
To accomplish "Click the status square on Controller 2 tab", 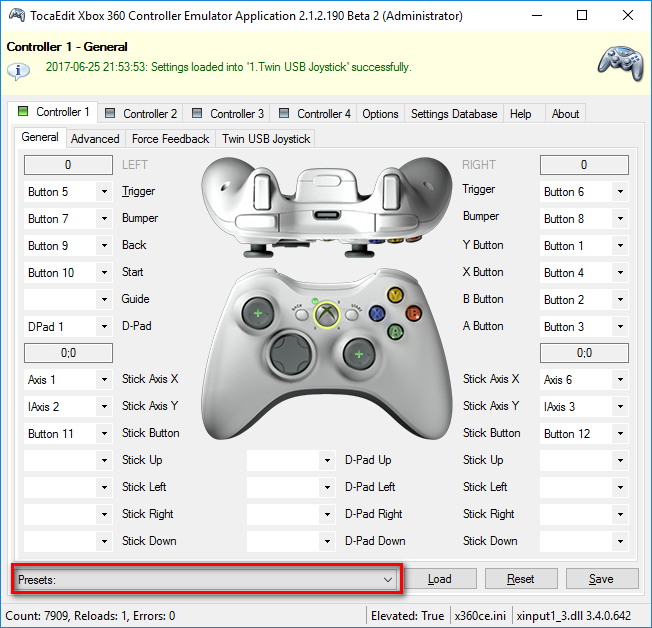I will (110, 113).
